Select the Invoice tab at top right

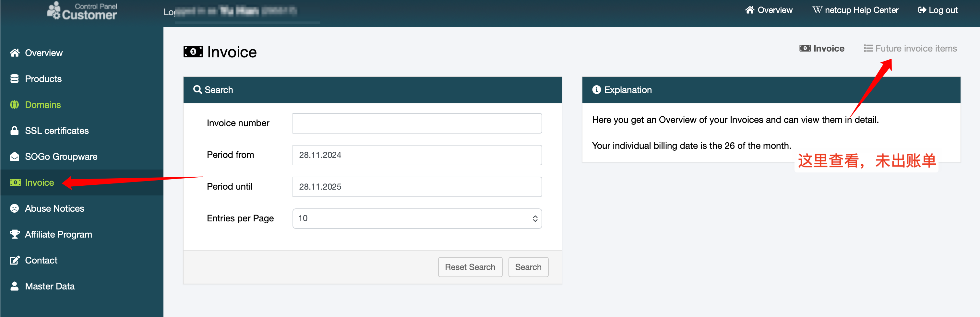(822, 48)
